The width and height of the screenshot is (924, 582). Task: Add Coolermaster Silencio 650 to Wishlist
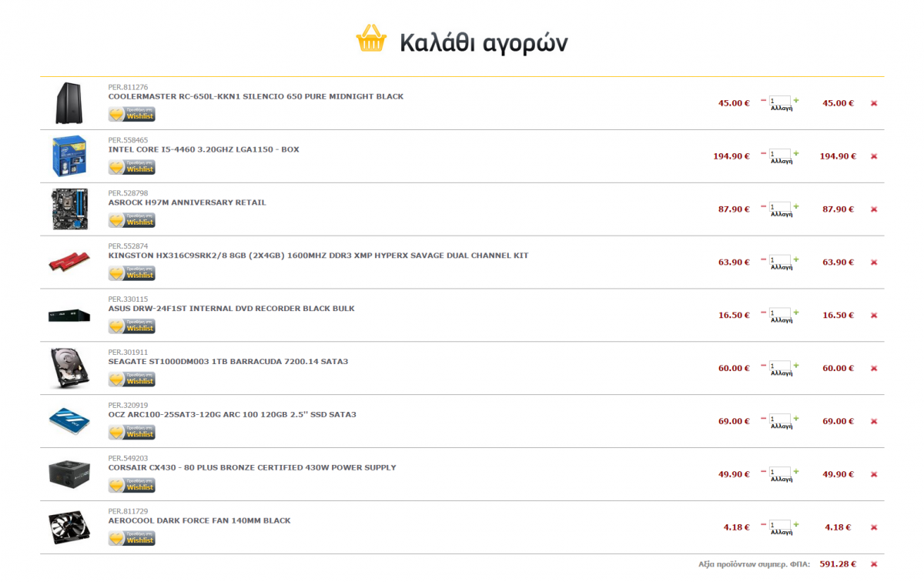tap(132, 115)
